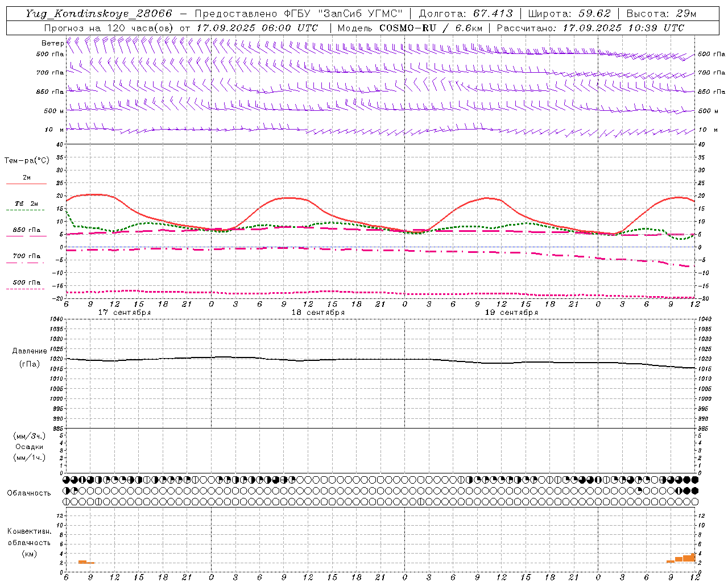Click the computed time 17.09.2025 10:39 UTC

[x=623, y=28]
